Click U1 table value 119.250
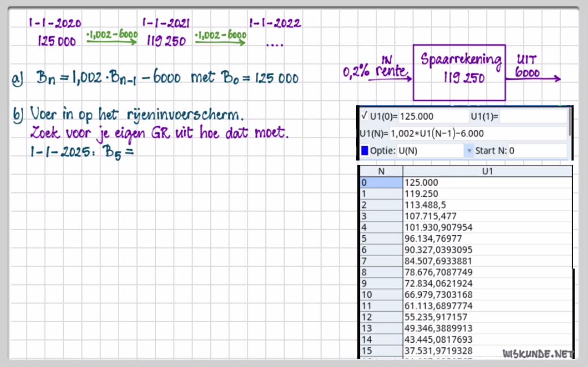This screenshot has width=588, height=367. (421, 194)
